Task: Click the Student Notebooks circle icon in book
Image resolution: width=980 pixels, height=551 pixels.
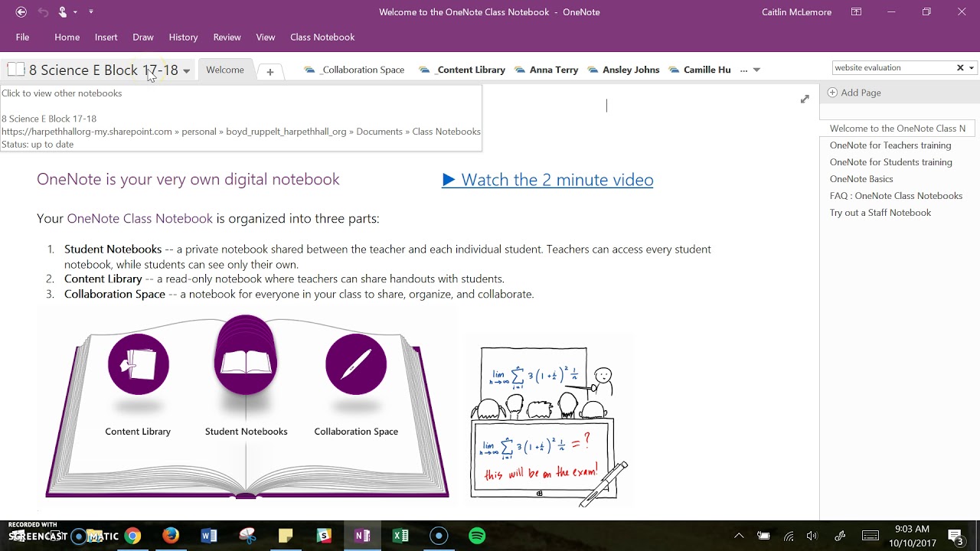Action: 246,355
